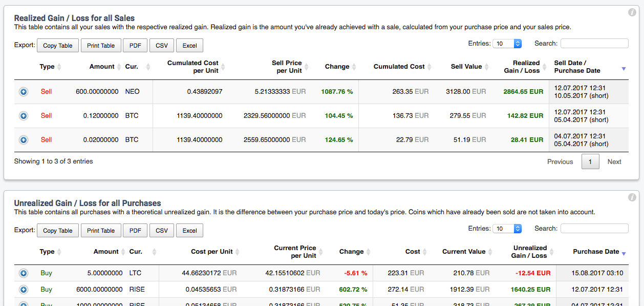
Task: Click Copy Table in Realized Gain section
Action: click(57, 46)
